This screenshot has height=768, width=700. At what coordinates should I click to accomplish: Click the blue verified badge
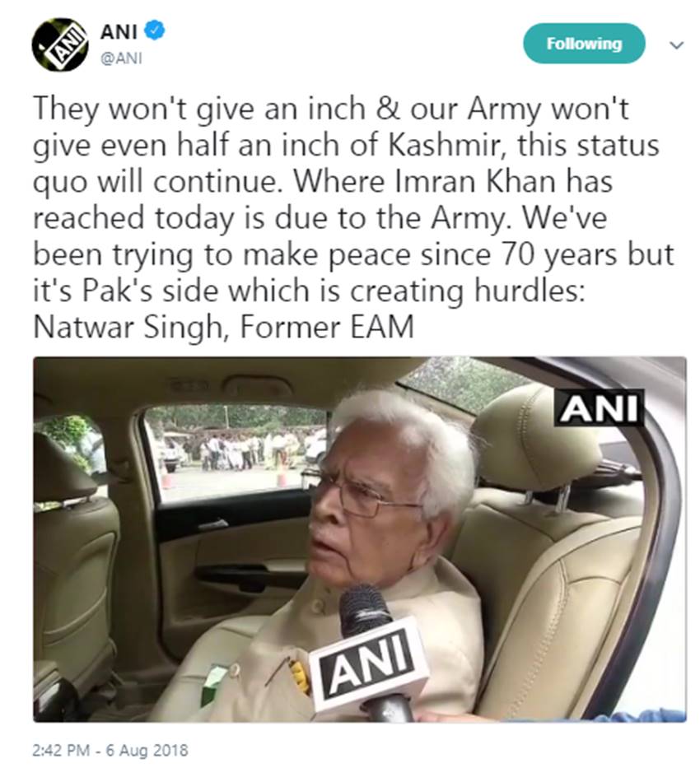tap(156, 30)
